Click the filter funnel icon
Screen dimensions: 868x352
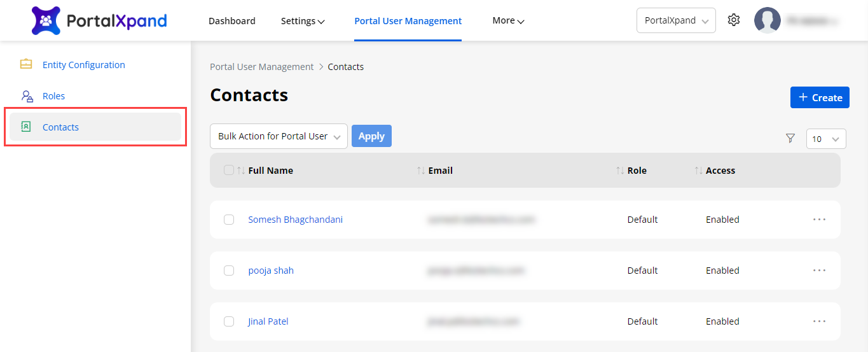[790, 139]
